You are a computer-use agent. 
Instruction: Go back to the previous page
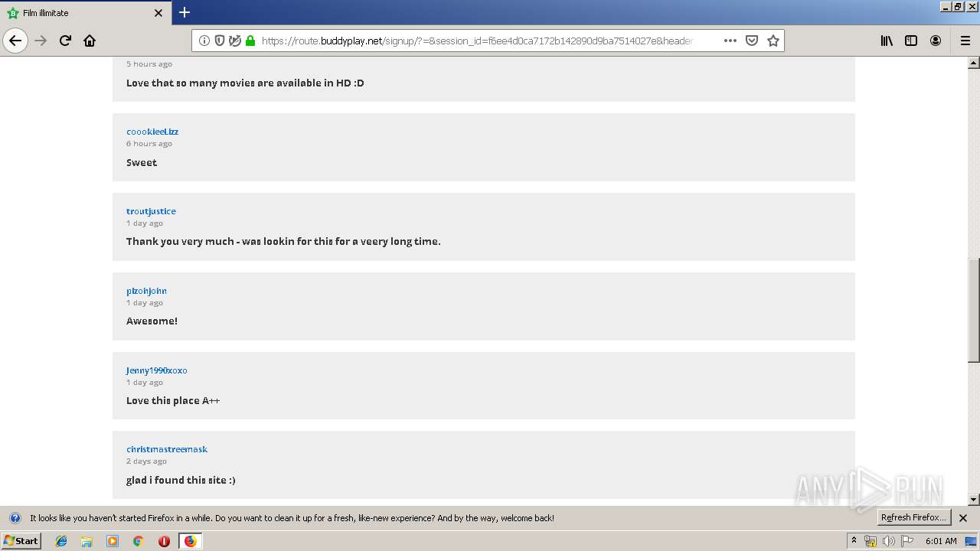click(x=15, y=41)
